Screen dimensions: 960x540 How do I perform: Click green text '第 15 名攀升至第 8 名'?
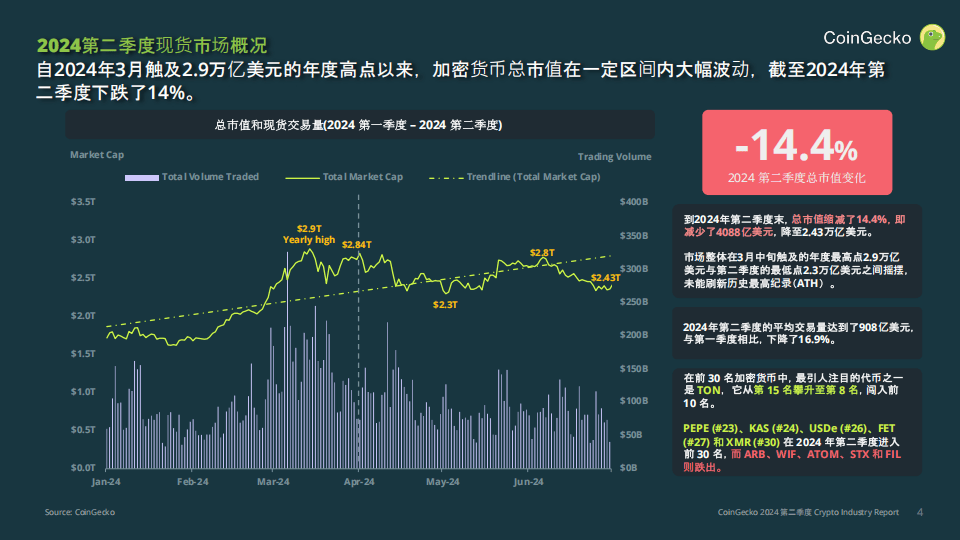pyautogui.click(x=807, y=390)
